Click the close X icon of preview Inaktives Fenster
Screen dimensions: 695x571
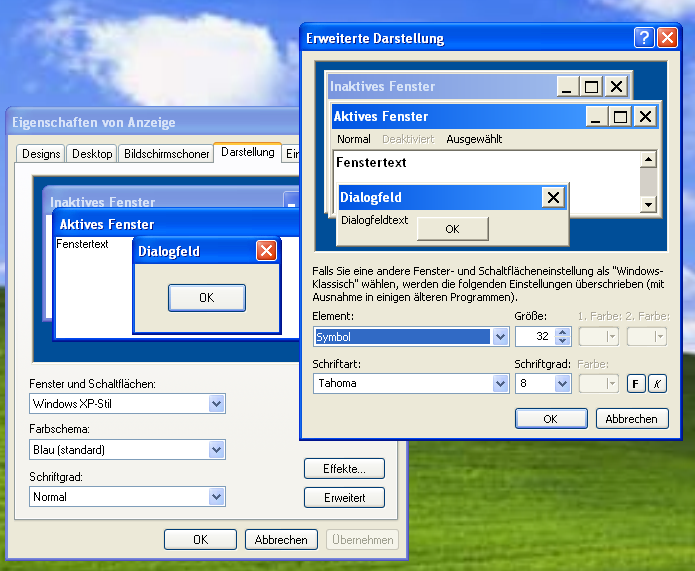point(616,86)
